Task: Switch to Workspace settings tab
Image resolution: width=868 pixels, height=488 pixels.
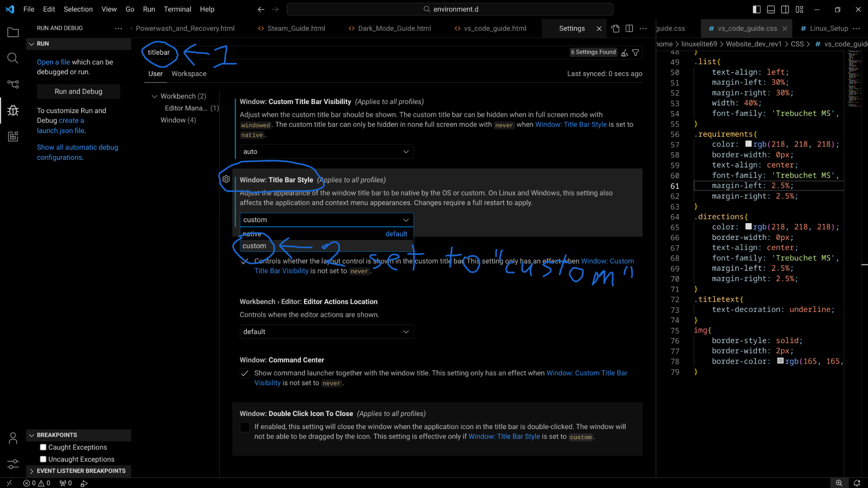Action: (x=189, y=74)
